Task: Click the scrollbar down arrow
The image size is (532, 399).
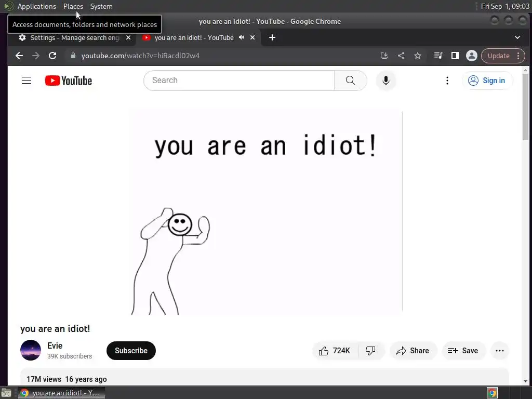Action: [x=526, y=381]
